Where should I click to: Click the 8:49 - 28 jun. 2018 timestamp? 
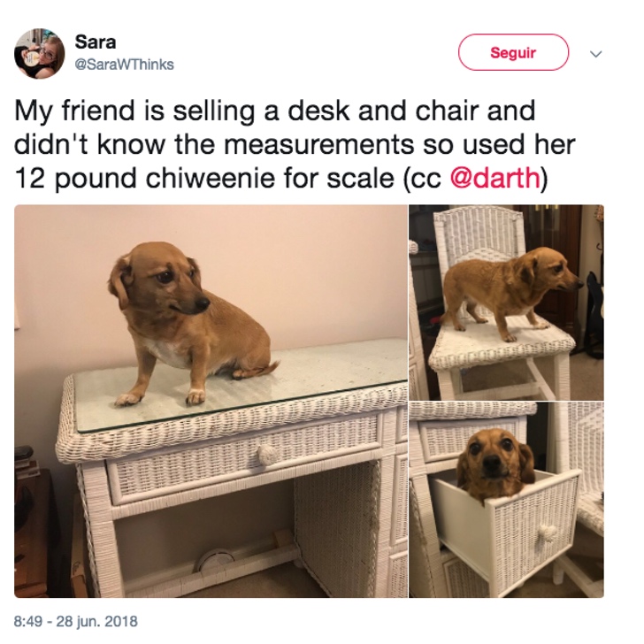[75, 621]
